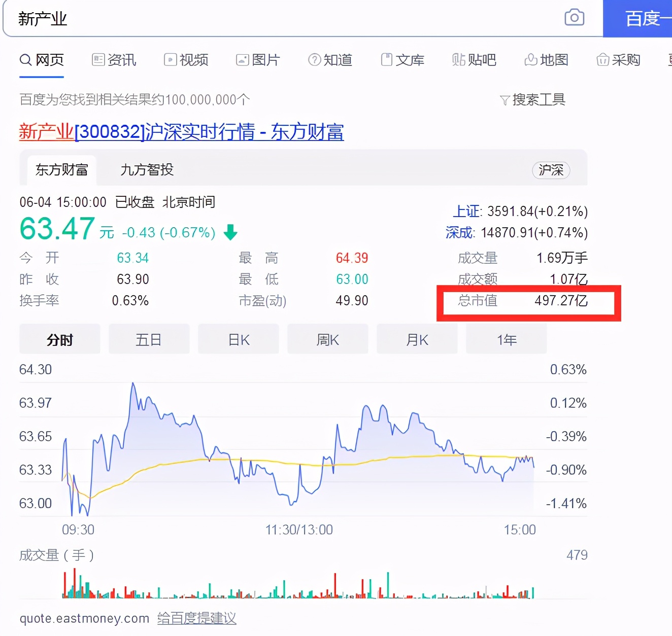
Task: Select the 视频 video icon
Action: (x=170, y=59)
